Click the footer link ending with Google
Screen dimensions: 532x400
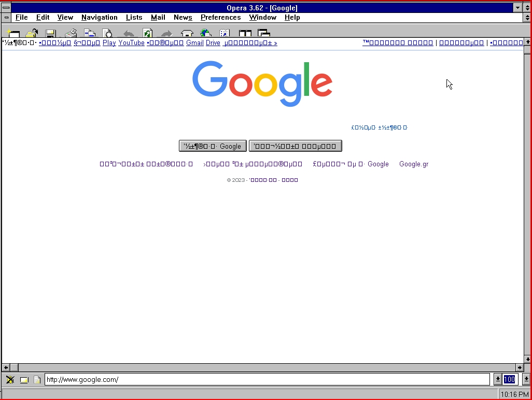click(351, 164)
